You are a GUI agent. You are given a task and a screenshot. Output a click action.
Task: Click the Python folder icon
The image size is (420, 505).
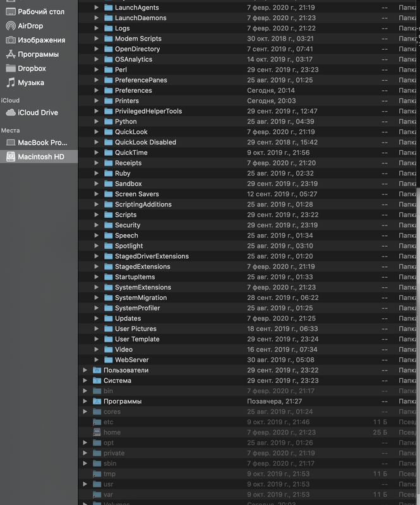click(108, 121)
